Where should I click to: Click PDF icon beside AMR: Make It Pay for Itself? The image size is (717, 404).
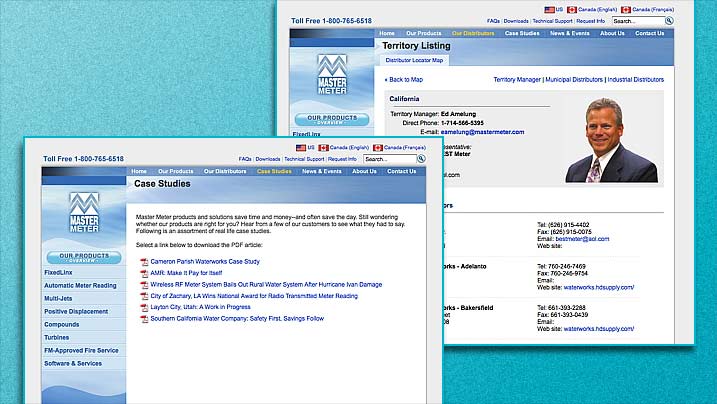click(x=144, y=273)
